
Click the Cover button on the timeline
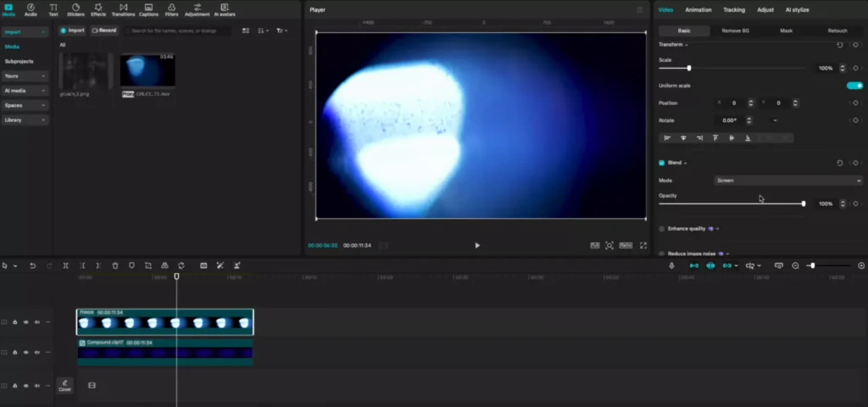coord(65,385)
